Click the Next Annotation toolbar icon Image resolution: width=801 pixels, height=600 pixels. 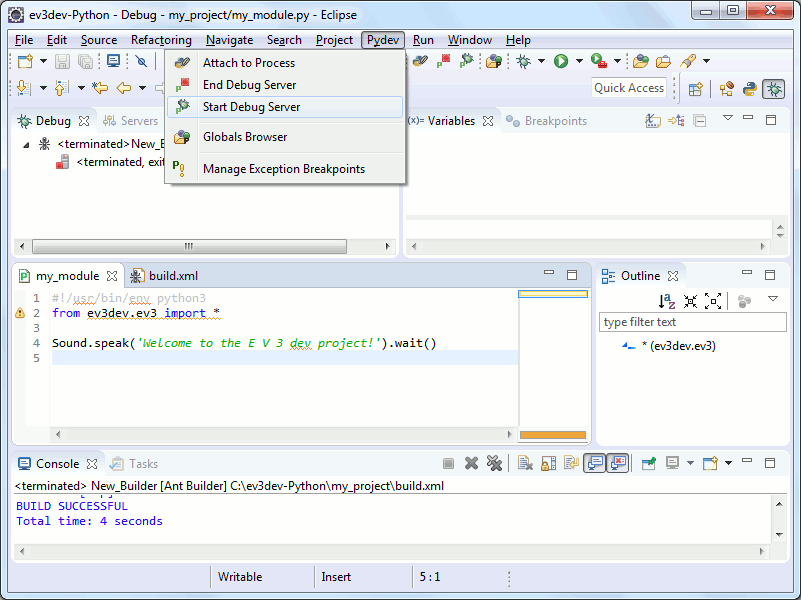coord(23,88)
